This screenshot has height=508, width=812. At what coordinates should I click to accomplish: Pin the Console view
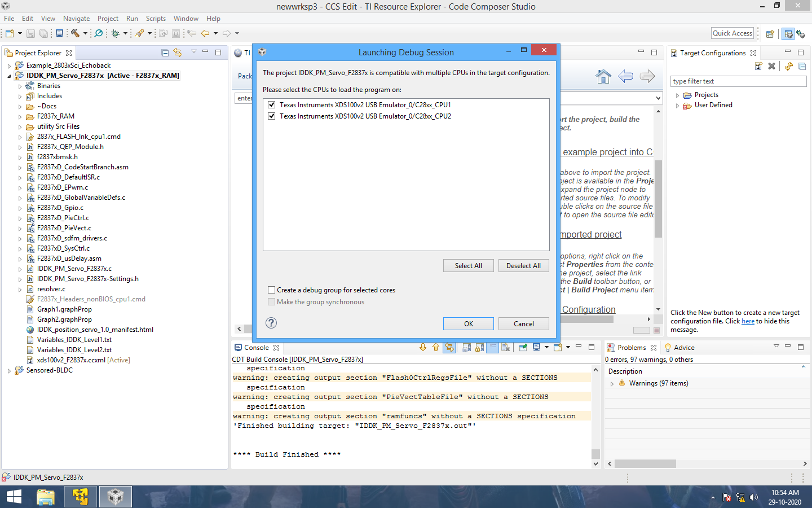tap(523, 347)
